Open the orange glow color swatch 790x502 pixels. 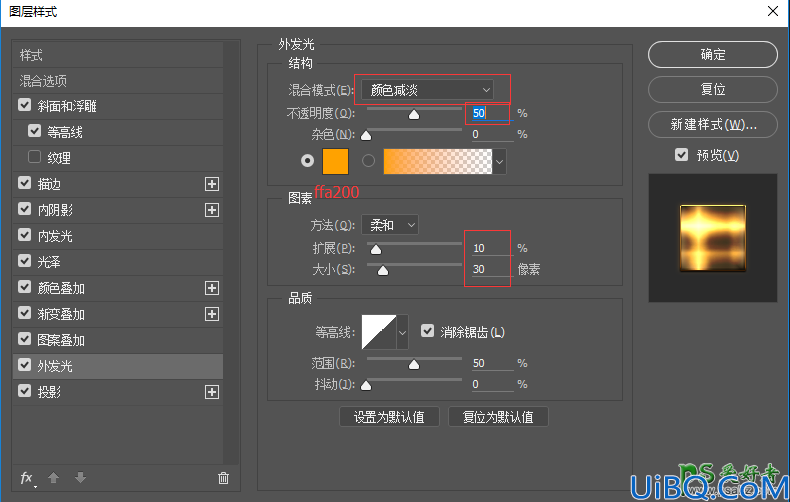335,161
